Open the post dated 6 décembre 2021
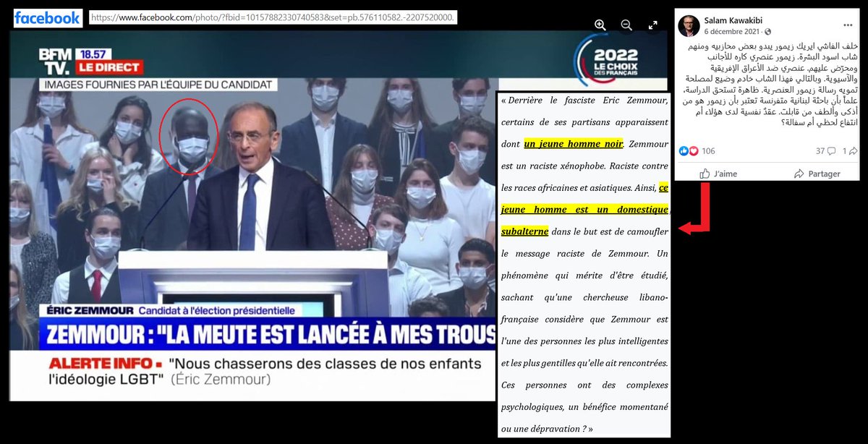 click(x=732, y=31)
